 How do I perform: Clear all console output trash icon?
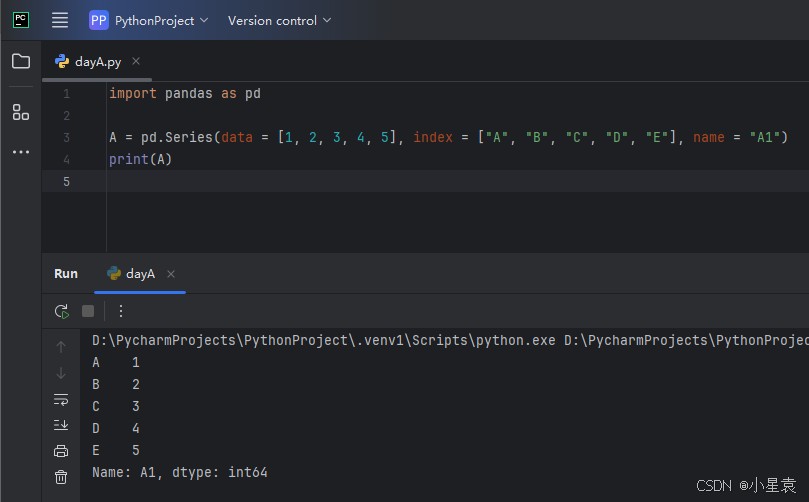61,477
